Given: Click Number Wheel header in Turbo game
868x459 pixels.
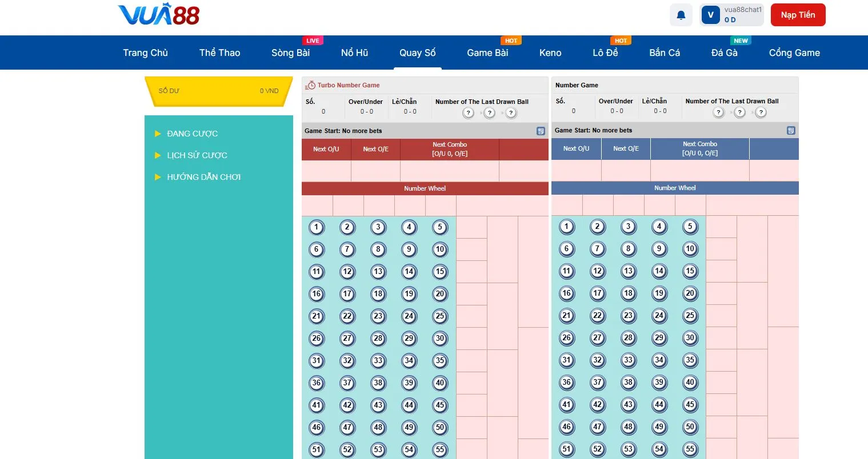Looking at the screenshot, I should [425, 188].
